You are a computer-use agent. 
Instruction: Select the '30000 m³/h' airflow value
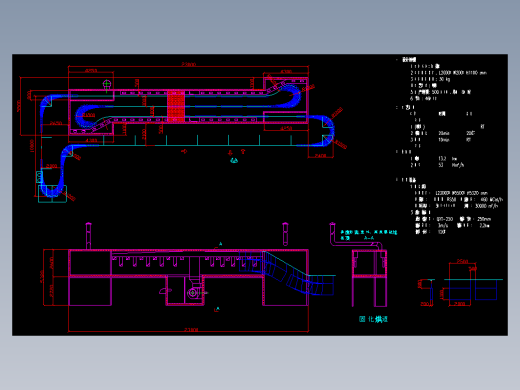487,206
